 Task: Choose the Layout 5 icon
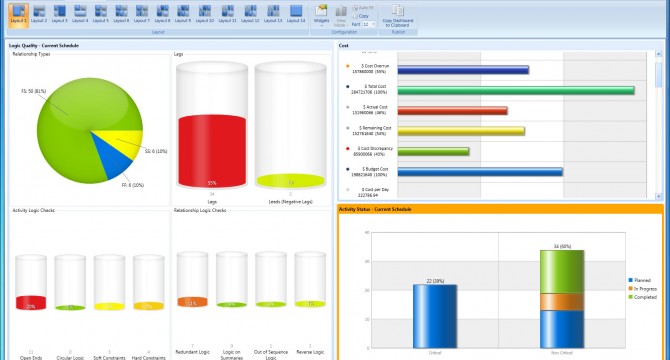click(101, 14)
